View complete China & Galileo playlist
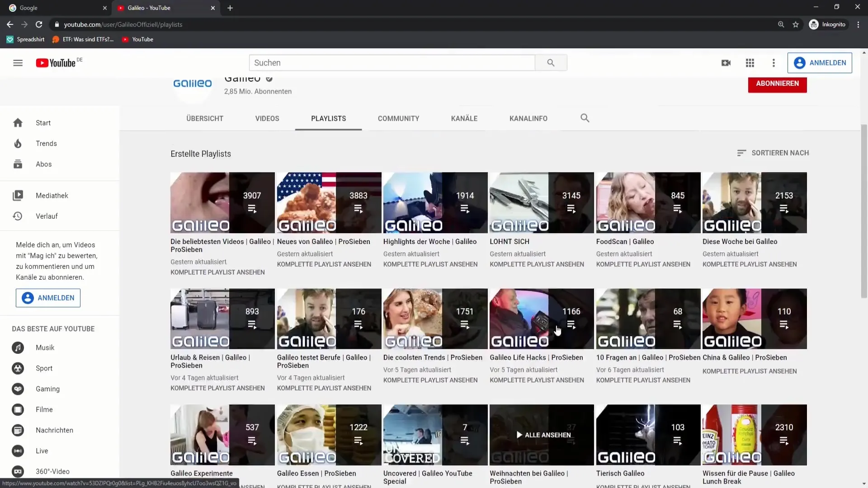868x488 pixels. pos(750,371)
